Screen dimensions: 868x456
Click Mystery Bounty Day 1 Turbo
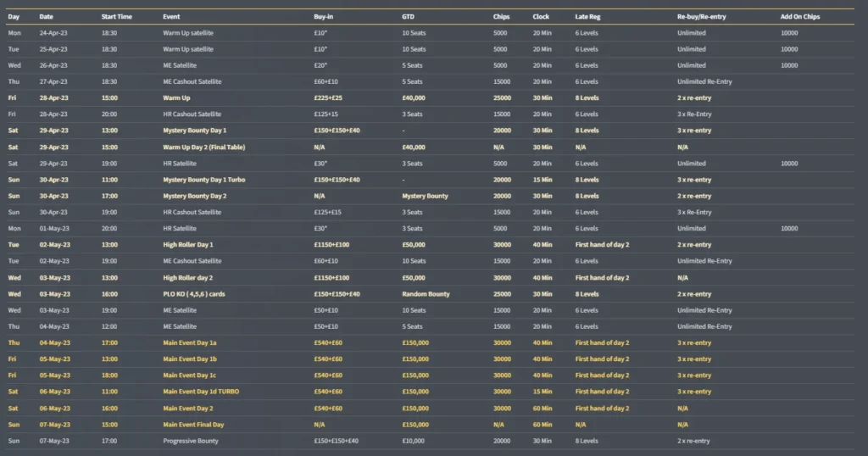pos(201,180)
